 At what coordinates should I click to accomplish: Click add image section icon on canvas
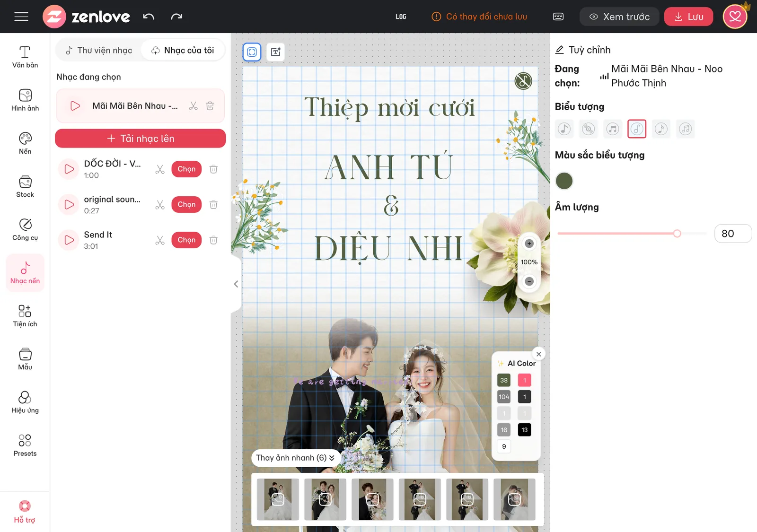click(276, 52)
